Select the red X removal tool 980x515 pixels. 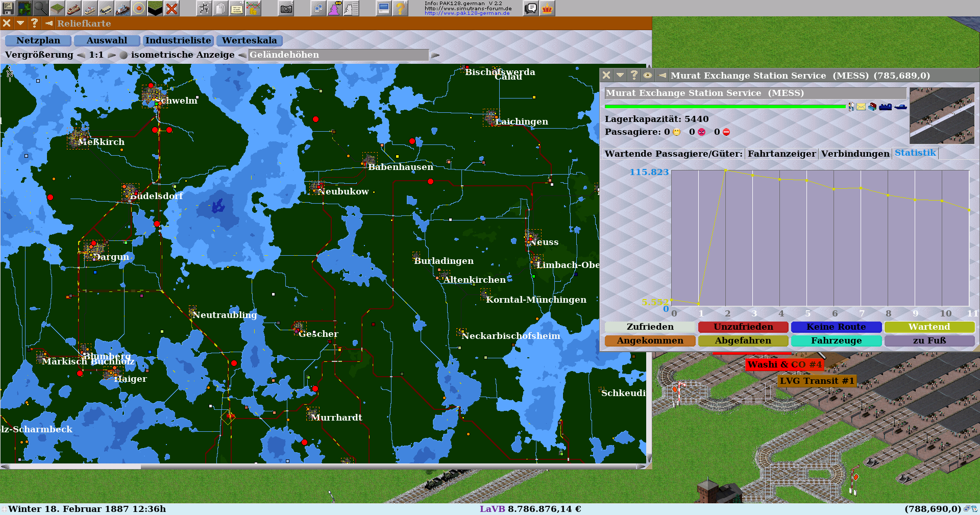[172, 8]
